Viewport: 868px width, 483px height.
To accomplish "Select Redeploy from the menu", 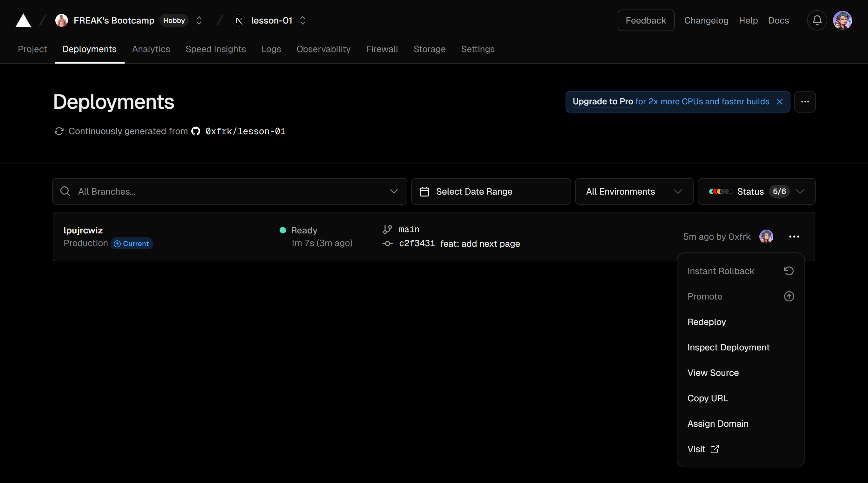I will click(x=741, y=322).
